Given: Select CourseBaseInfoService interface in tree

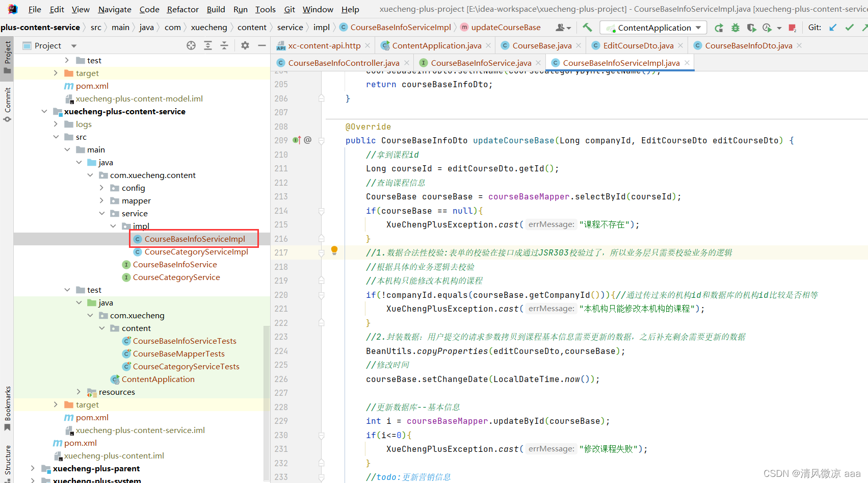Looking at the screenshot, I should coord(175,264).
